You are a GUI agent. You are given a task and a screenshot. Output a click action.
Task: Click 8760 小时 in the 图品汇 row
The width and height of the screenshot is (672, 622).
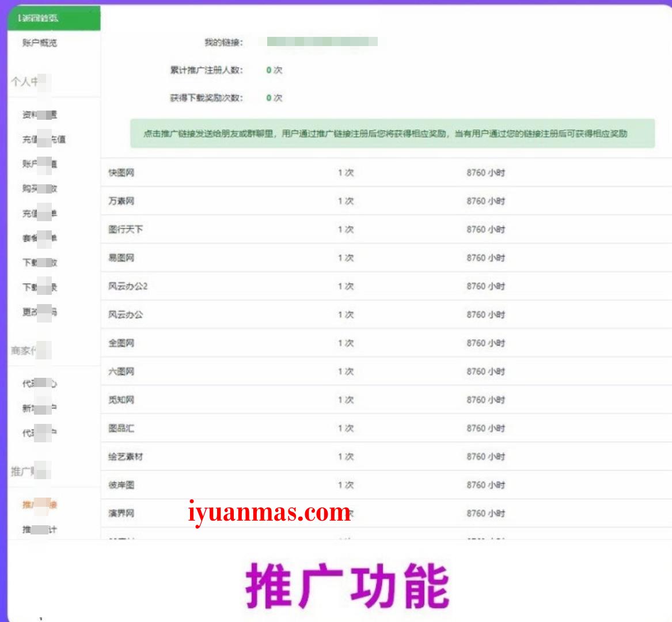pos(486,428)
